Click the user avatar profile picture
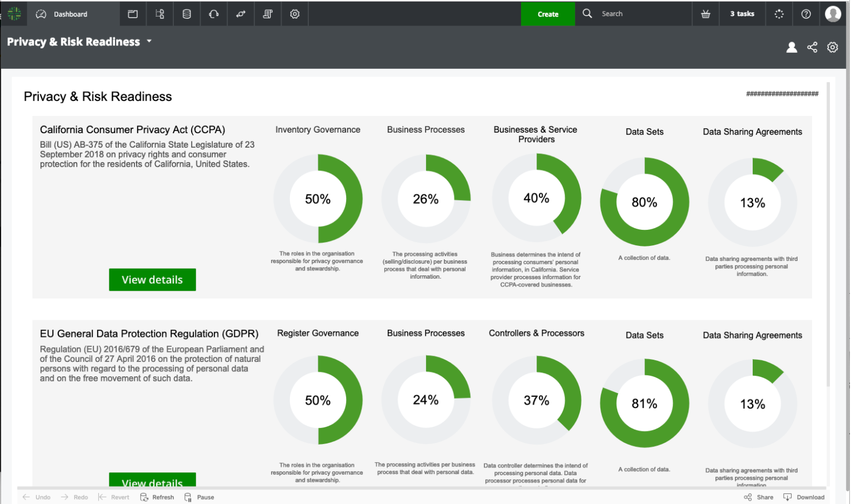851x504 pixels. (833, 14)
